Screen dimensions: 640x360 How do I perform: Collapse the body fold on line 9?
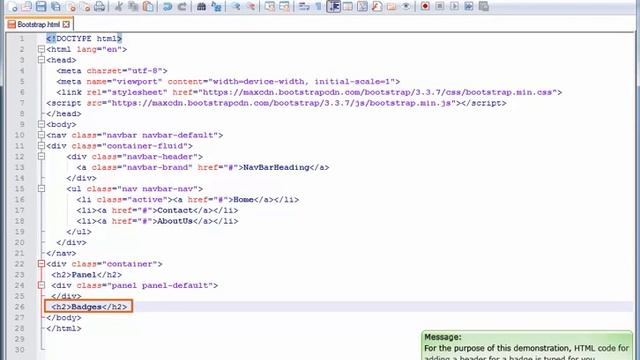[41, 124]
